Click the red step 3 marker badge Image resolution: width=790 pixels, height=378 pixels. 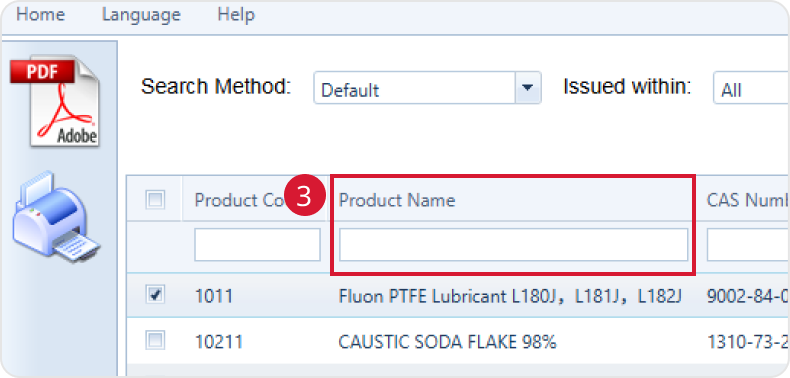[x=304, y=198]
